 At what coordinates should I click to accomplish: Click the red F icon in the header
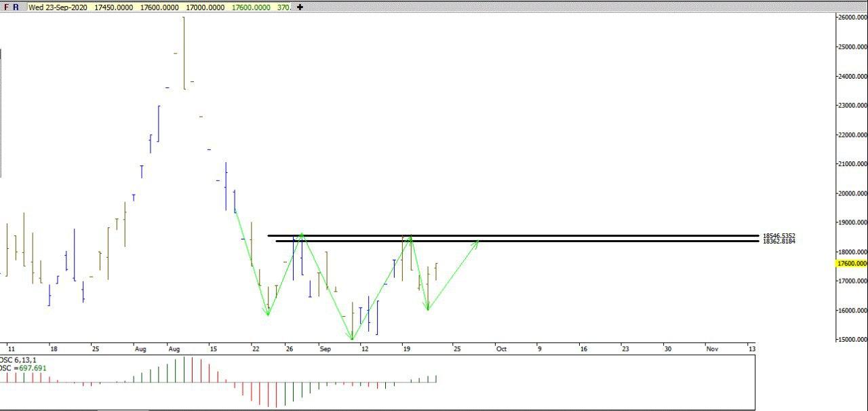7,7
